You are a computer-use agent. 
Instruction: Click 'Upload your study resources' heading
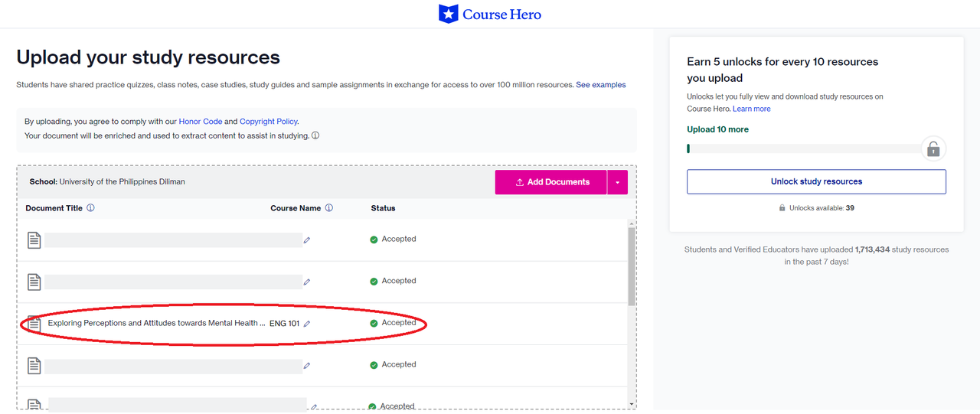(148, 57)
